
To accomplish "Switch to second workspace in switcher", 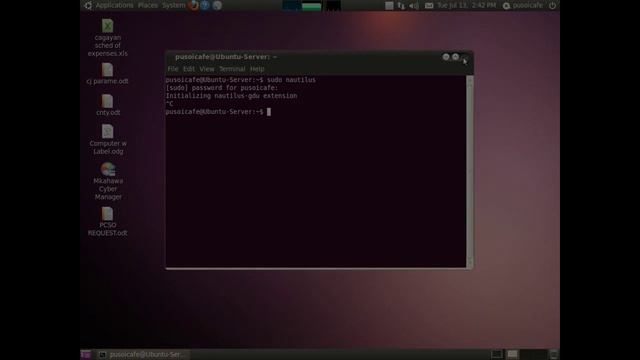I will click(x=513, y=354).
